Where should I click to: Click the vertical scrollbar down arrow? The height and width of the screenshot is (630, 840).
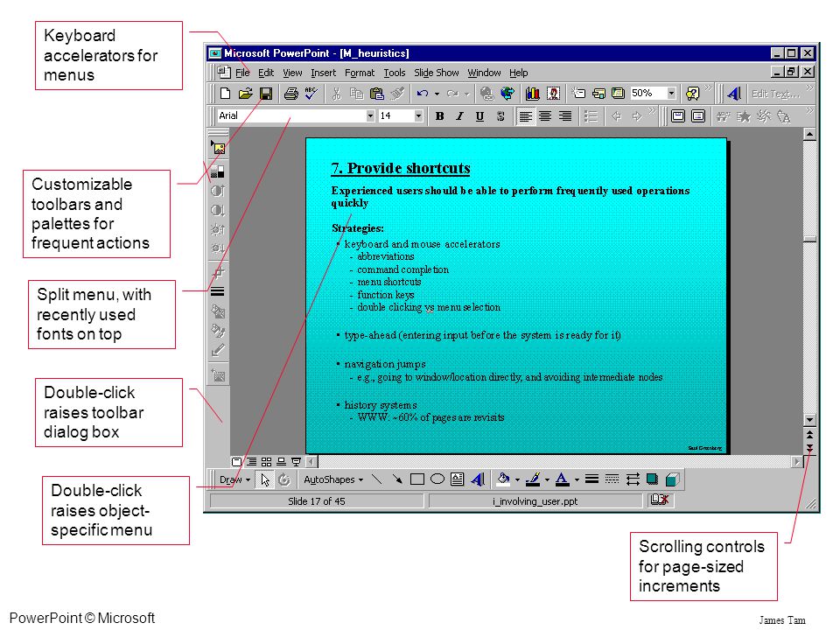[x=809, y=420]
